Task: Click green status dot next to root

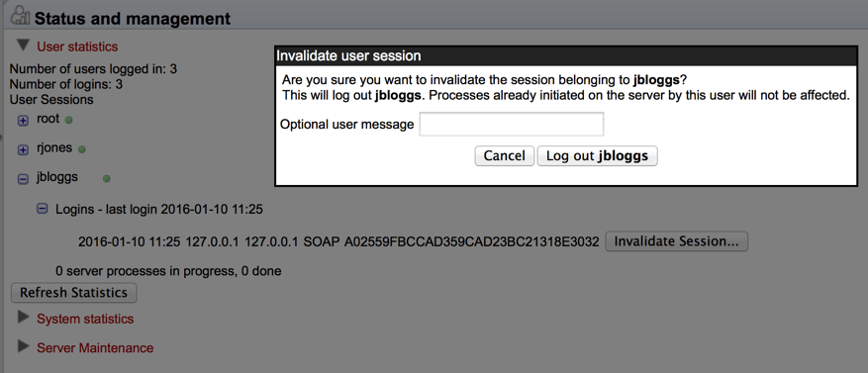Action: (68, 120)
